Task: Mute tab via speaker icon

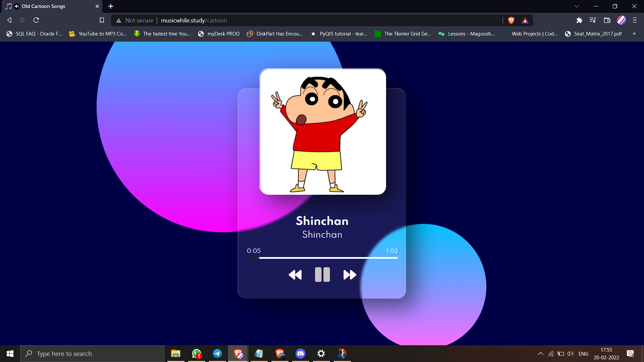Action: coord(17,6)
